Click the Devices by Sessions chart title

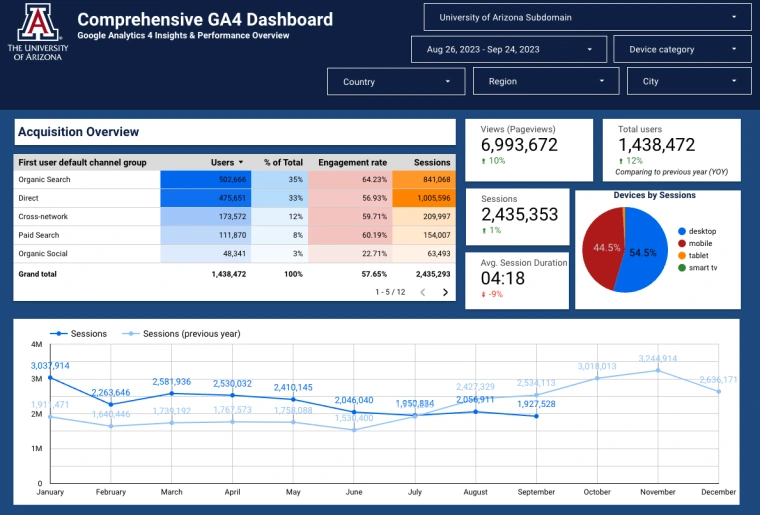coord(654,195)
